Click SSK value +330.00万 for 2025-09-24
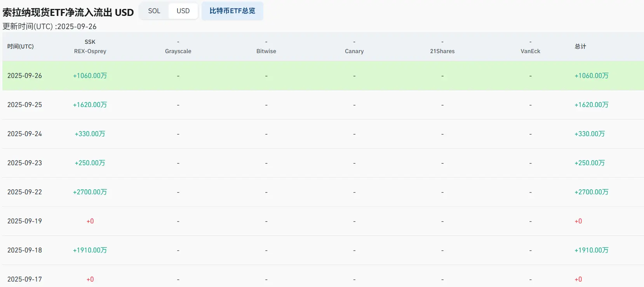The width and height of the screenshot is (644, 287). (x=90, y=134)
